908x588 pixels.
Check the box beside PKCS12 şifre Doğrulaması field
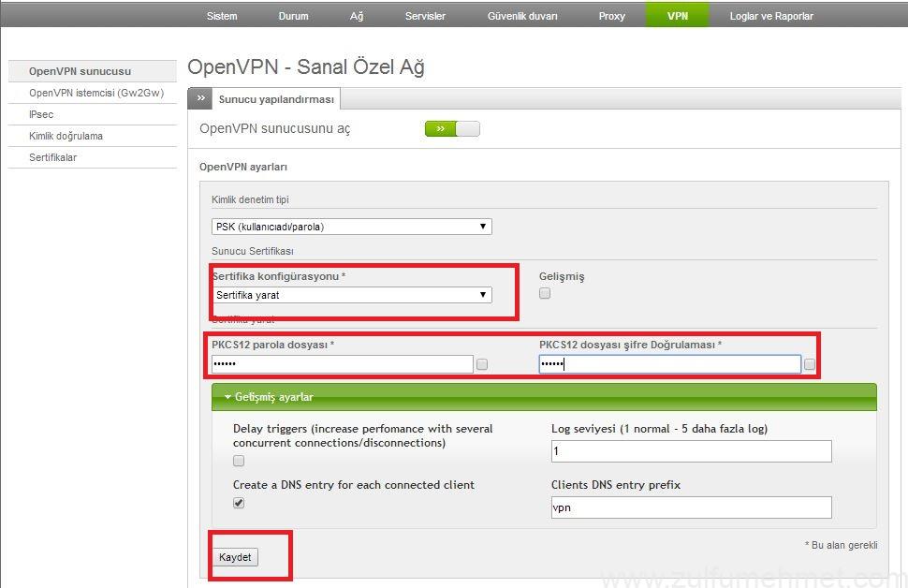pyautogui.click(x=810, y=364)
